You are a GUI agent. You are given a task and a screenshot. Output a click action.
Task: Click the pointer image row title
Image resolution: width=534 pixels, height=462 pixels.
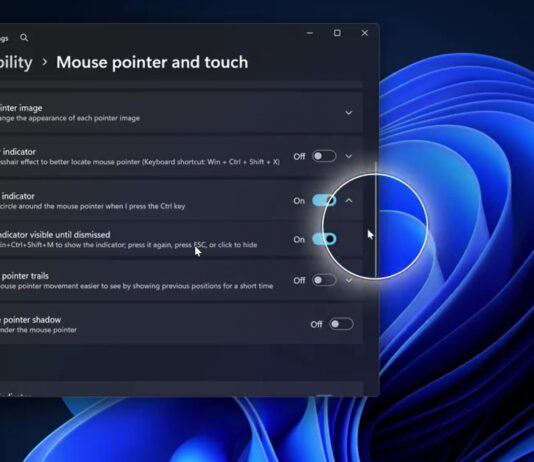coord(21,108)
